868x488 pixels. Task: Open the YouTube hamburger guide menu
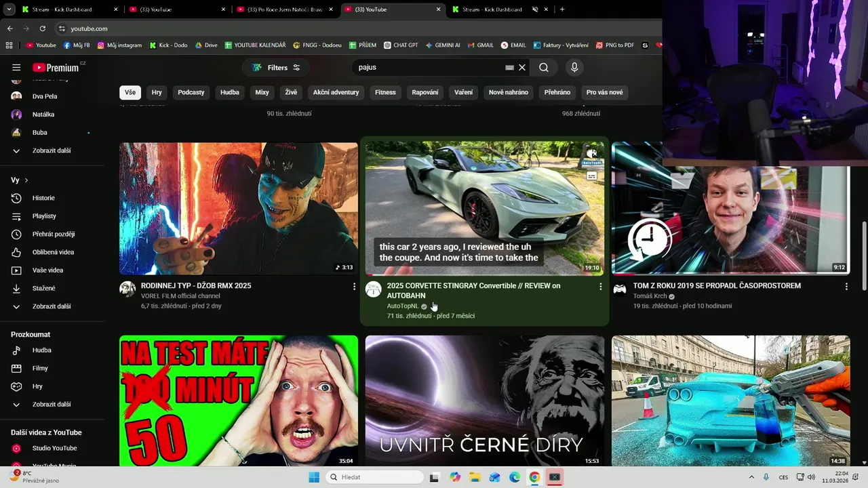pyautogui.click(x=16, y=67)
